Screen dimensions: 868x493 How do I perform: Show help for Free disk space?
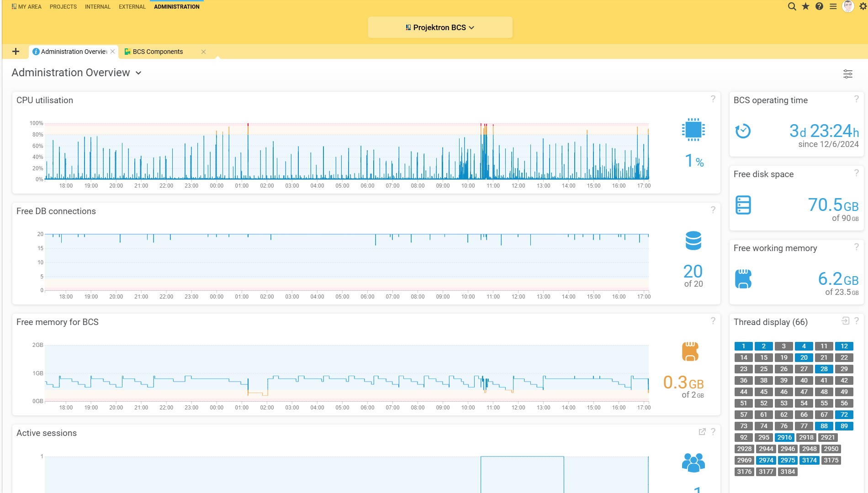point(857,173)
